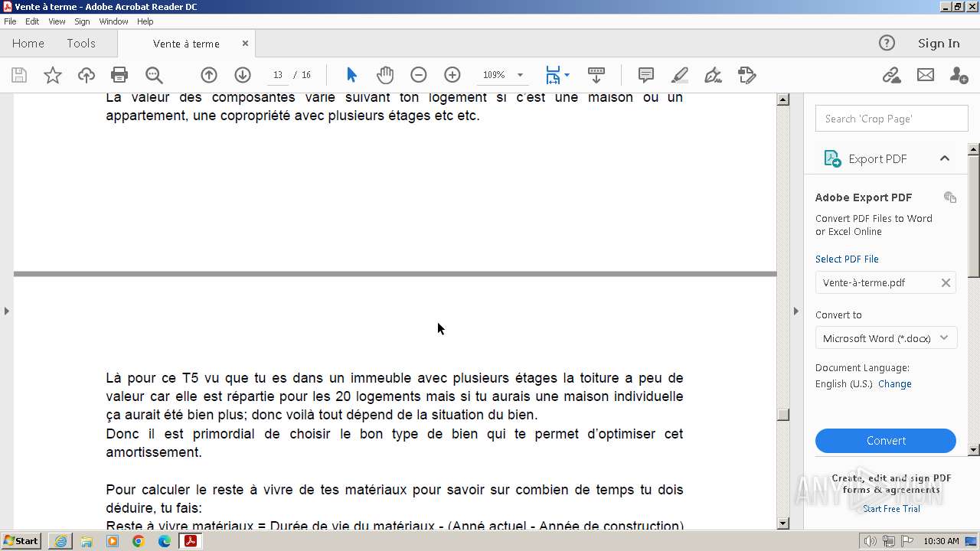Add a comment sticky note
980x551 pixels.
tap(646, 75)
